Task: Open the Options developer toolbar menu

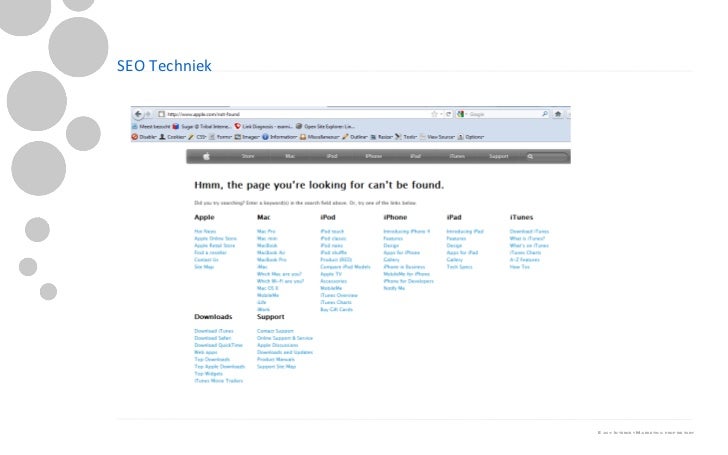Action: tap(471, 137)
